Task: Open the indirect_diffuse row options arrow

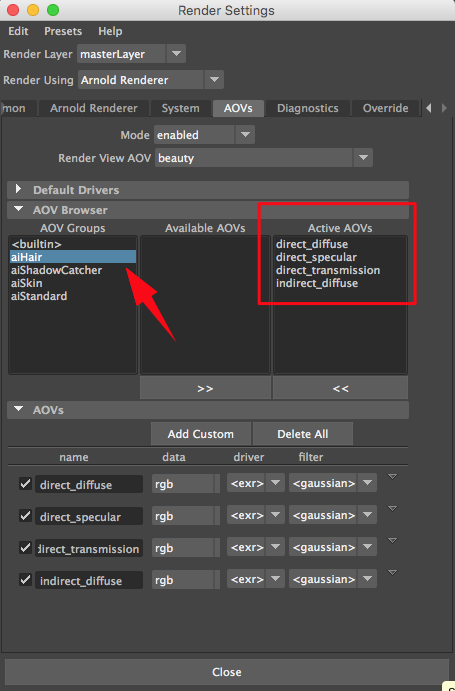Action: [392, 573]
